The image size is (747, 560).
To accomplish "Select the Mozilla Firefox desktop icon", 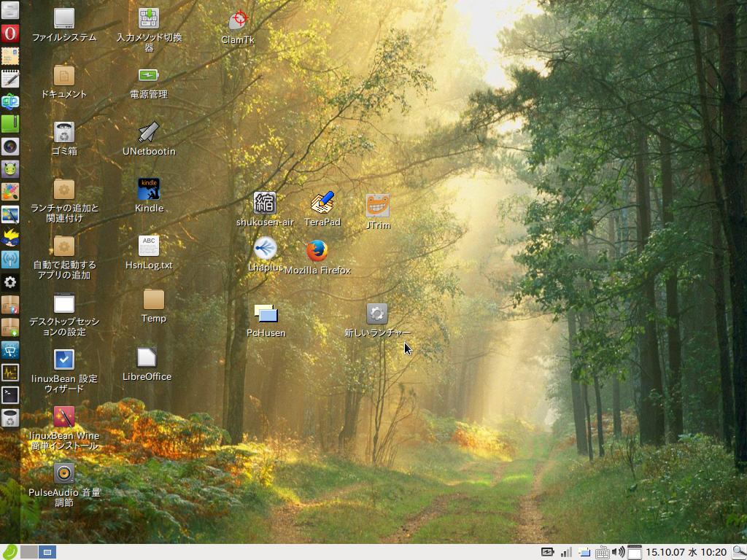I will pos(317,257).
